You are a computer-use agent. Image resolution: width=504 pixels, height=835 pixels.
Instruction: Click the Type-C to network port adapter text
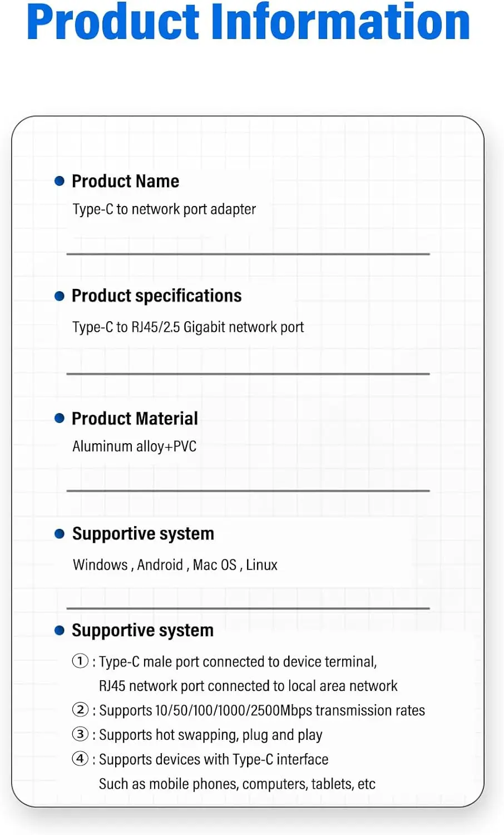(164, 209)
